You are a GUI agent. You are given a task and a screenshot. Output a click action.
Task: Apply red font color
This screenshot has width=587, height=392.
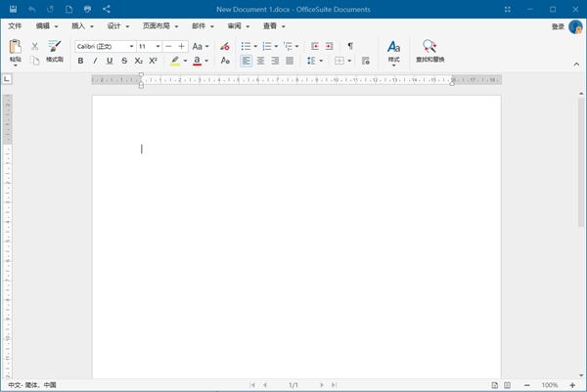point(197,61)
